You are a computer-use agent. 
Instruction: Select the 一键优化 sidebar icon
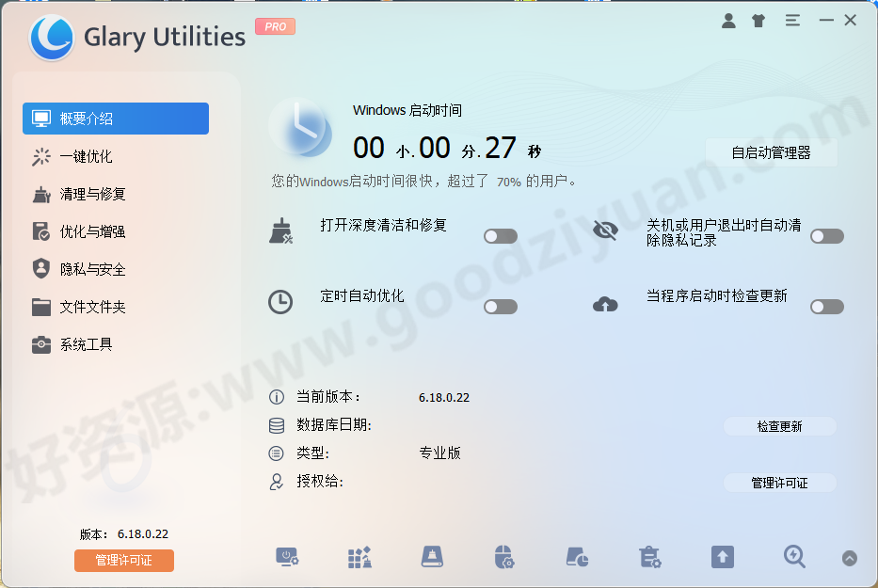[41, 156]
